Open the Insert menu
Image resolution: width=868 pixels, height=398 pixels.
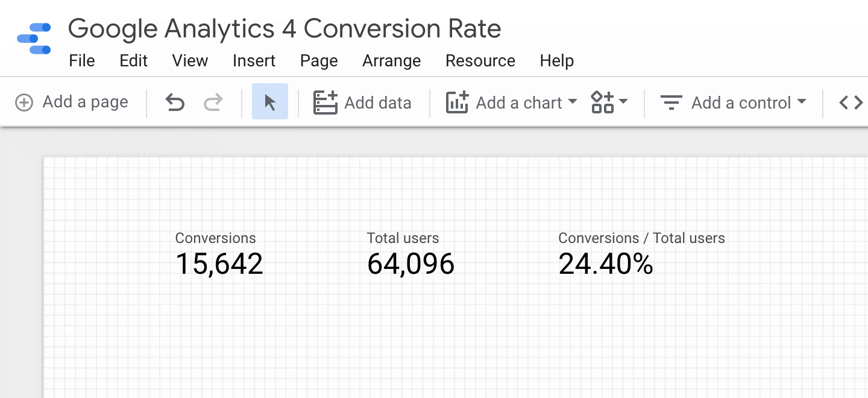254,60
